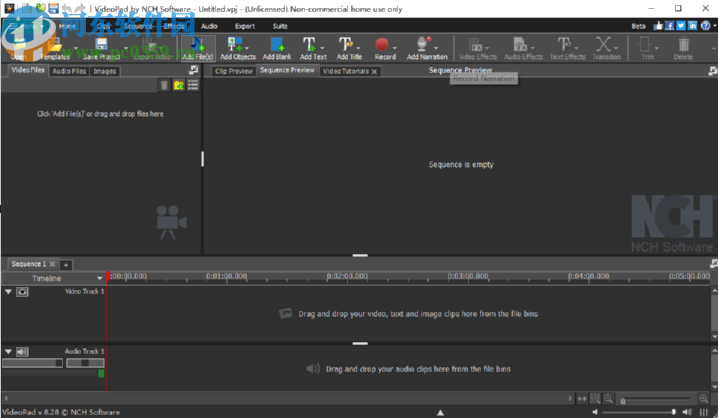Open the Suite ribbon tab

pyautogui.click(x=280, y=26)
